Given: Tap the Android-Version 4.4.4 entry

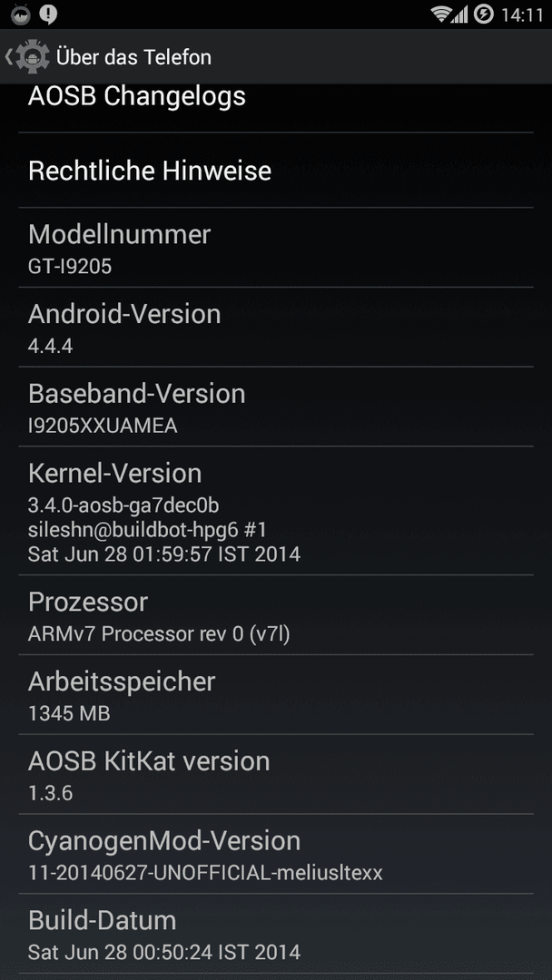Looking at the screenshot, I should pos(276,327).
